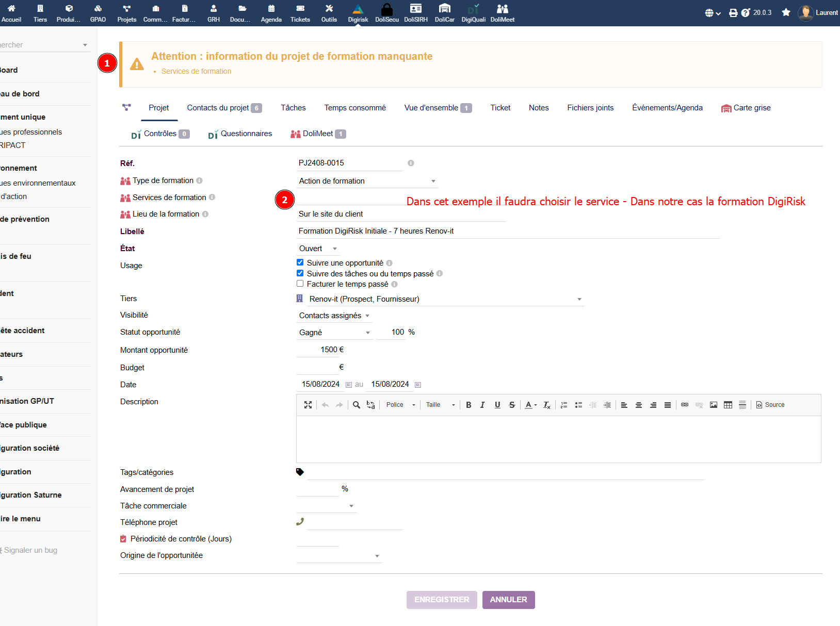840x626 pixels.
Task: Open the Laurent user menu
Action: [819, 13]
